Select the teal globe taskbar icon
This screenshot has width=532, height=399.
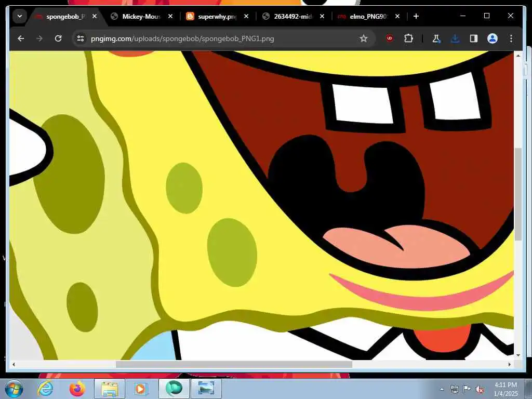pyautogui.click(x=174, y=389)
